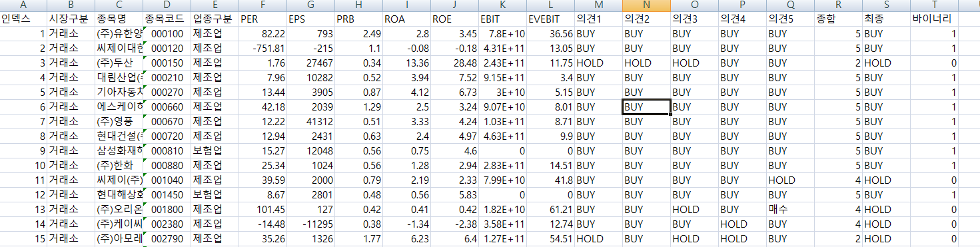Click the ROE header cell
The height and width of the screenshot is (247, 980).
[454, 19]
